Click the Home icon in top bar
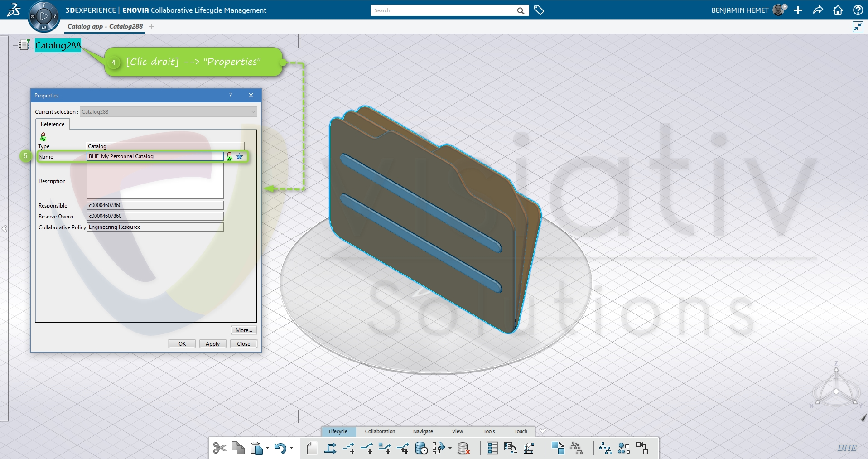Screen dimensions: 868x459 pos(838,10)
